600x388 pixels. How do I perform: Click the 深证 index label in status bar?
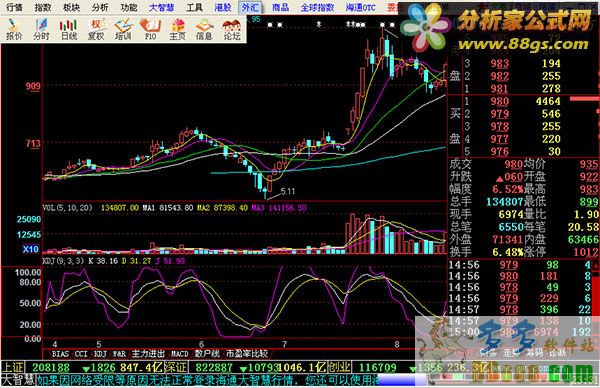pos(176,367)
